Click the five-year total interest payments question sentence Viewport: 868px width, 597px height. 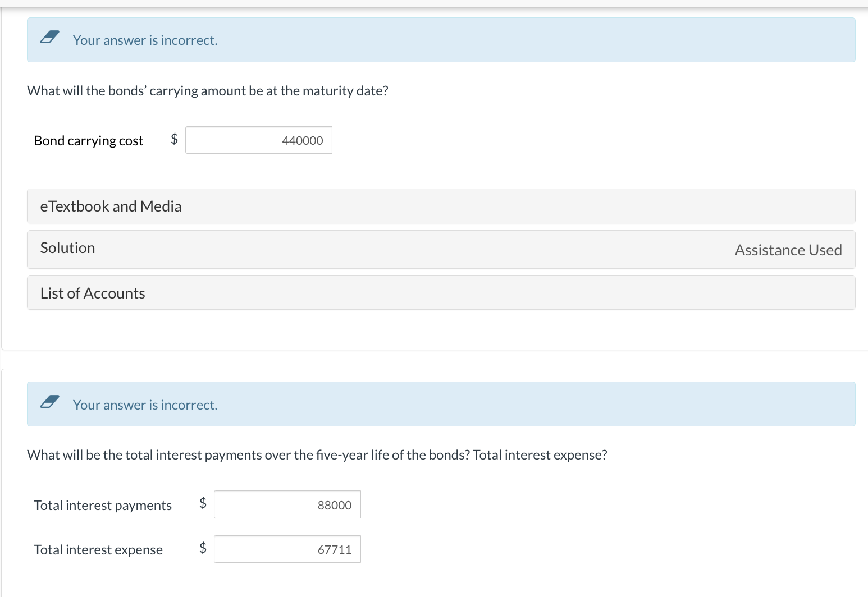(248, 455)
